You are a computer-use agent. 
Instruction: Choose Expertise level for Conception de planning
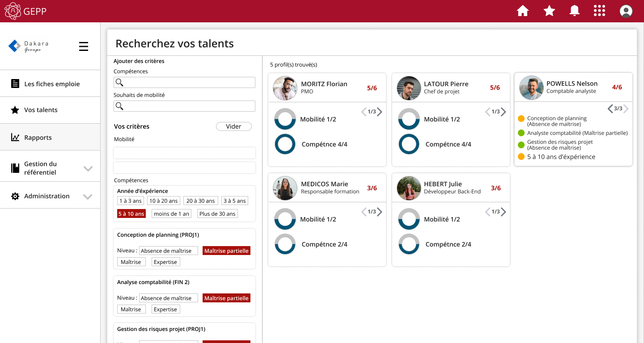point(165,262)
